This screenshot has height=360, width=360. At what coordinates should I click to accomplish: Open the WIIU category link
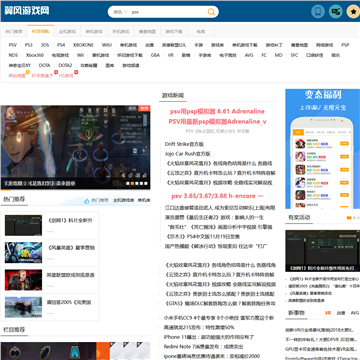coord(107,45)
